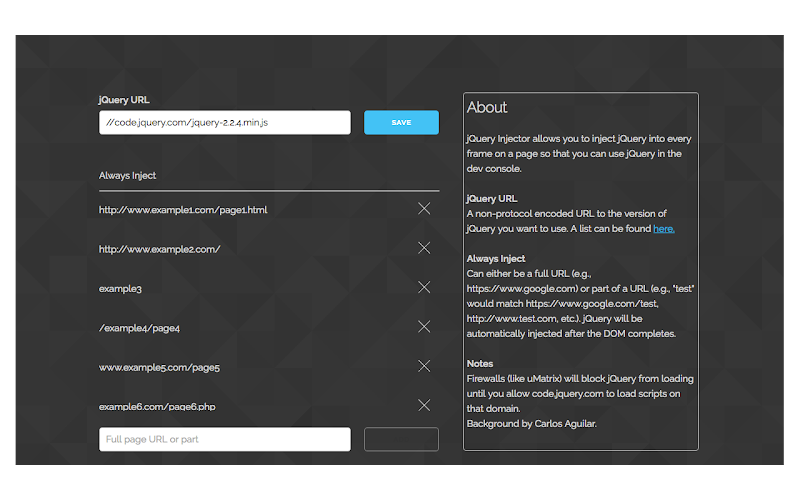Focus the jQuery URL input field
This screenshot has width=800, height=500.
pos(224,122)
